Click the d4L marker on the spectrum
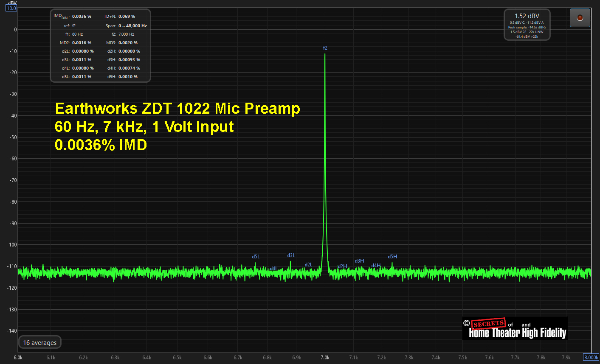600x364 pixels. click(273, 268)
